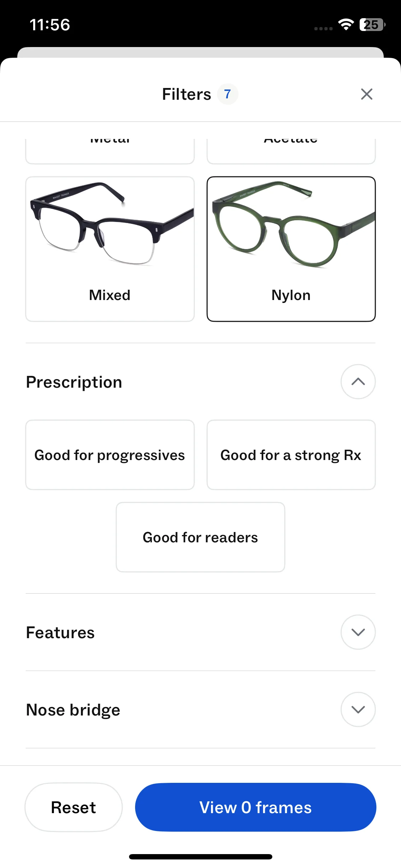This screenshot has height=868, width=401.
Task: Reset all filters
Action: 73,807
